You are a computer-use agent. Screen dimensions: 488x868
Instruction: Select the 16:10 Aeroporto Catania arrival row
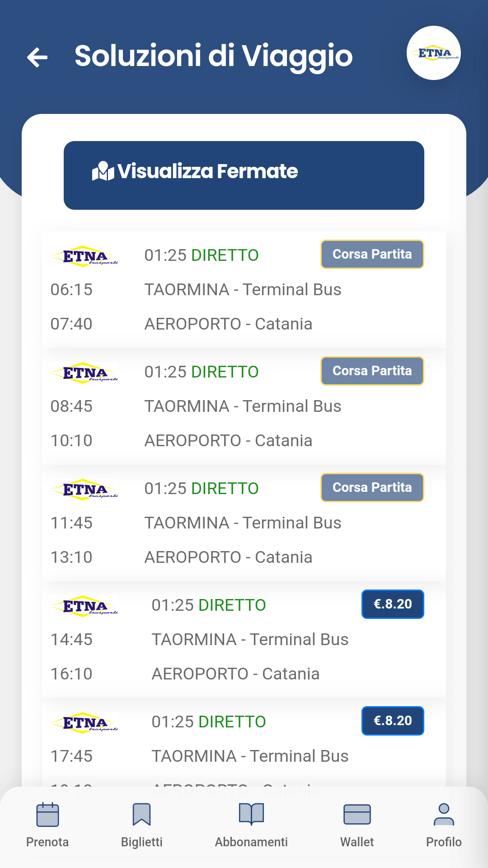[x=235, y=674]
